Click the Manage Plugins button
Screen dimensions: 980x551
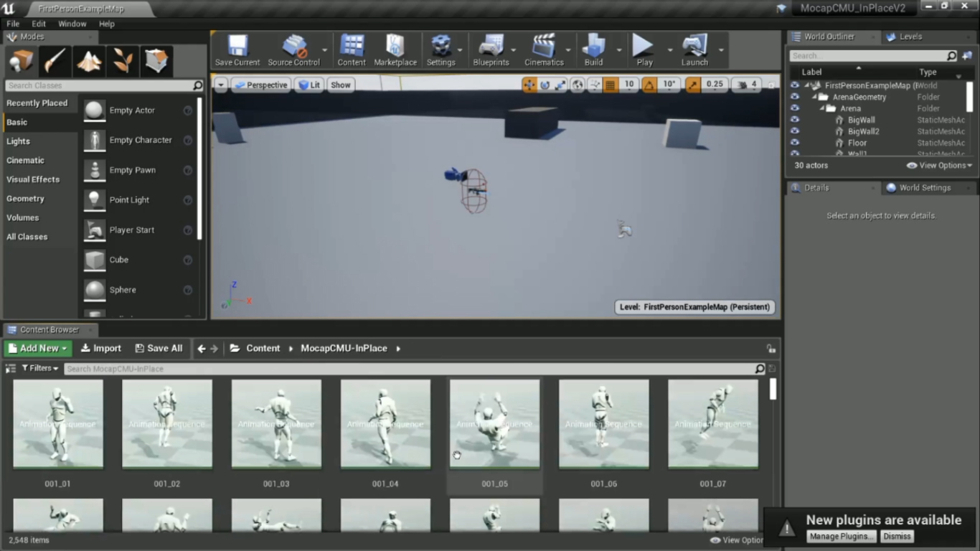click(x=841, y=536)
